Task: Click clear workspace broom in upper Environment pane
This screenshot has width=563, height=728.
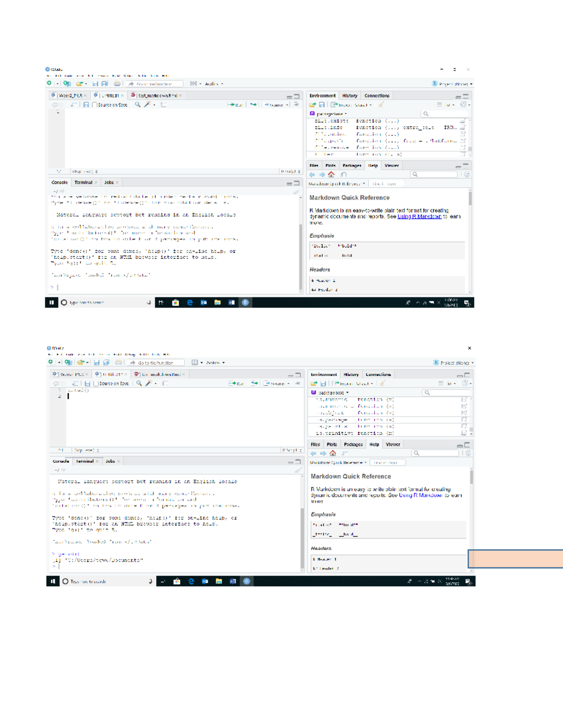Action: pos(381,105)
